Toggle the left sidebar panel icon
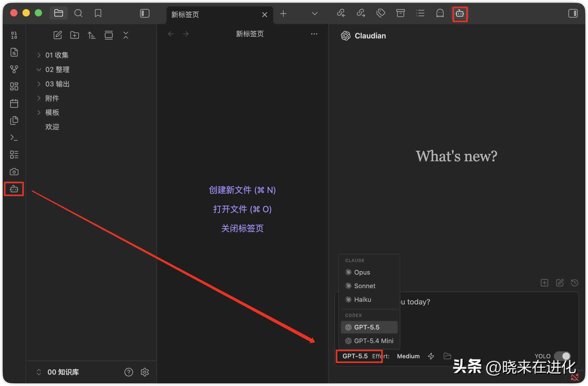This screenshot has width=588, height=386. click(144, 13)
